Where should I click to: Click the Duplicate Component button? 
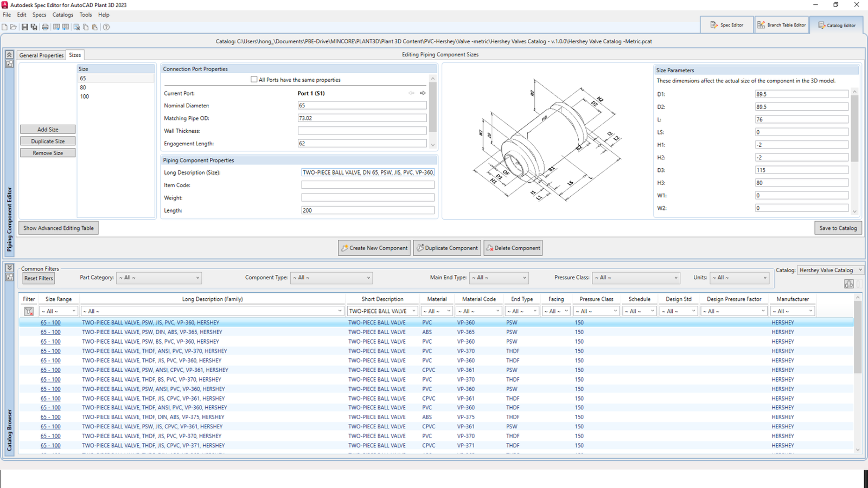coord(447,248)
